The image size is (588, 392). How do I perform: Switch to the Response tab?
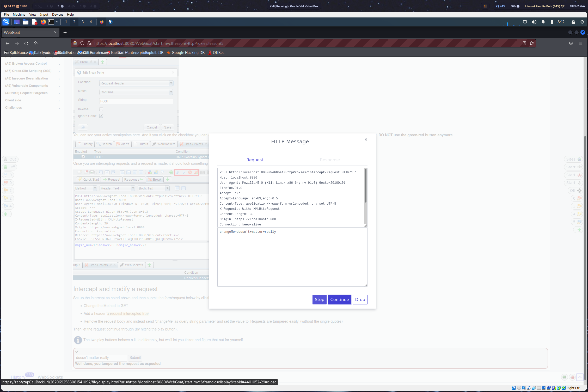click(330, 160)
